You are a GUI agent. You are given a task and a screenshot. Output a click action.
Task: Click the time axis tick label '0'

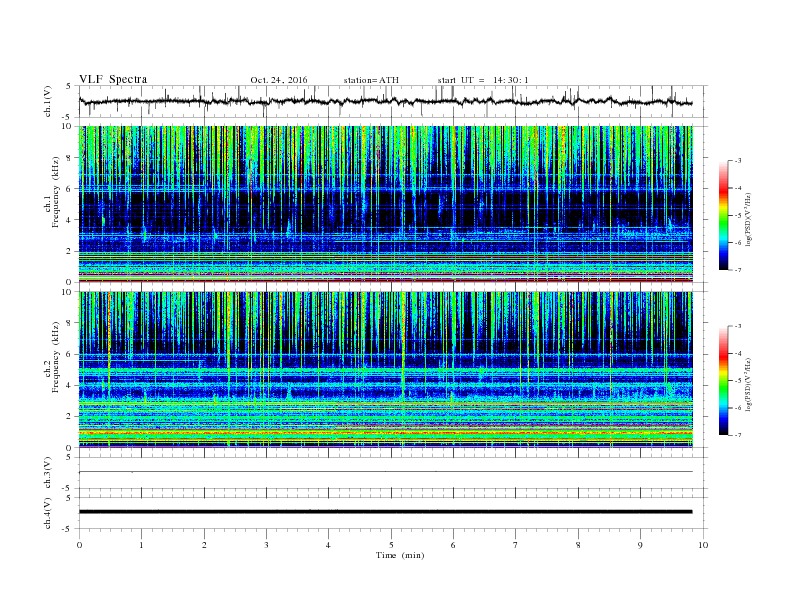point(79,545)
